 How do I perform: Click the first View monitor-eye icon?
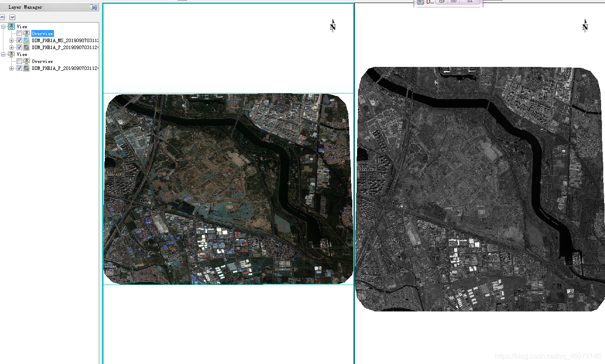11,26
